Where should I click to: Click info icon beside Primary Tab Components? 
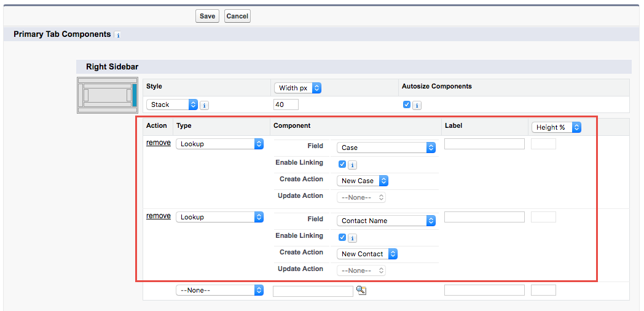click(118, 35)
